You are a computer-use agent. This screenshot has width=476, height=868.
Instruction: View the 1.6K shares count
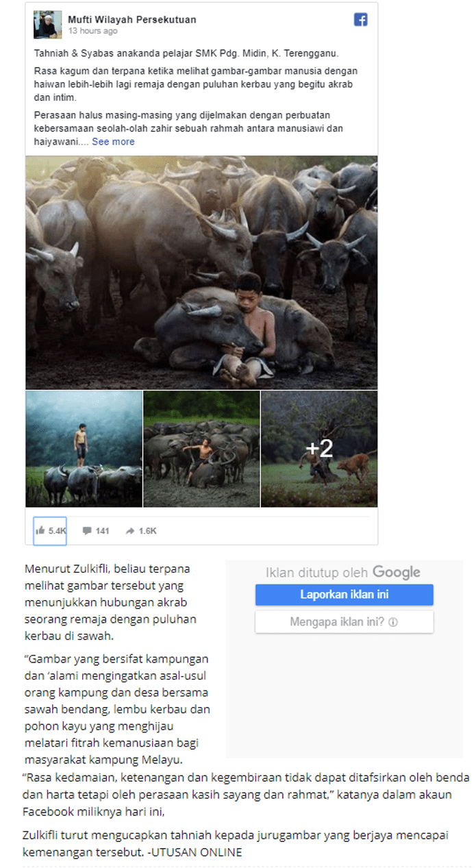tap(148, 531)
